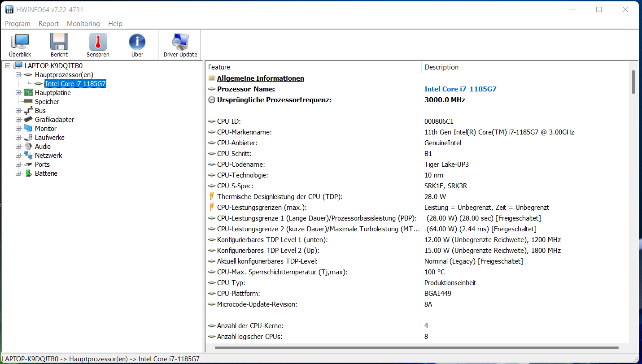Click the Speicher memory module icon

click(28, 102)
